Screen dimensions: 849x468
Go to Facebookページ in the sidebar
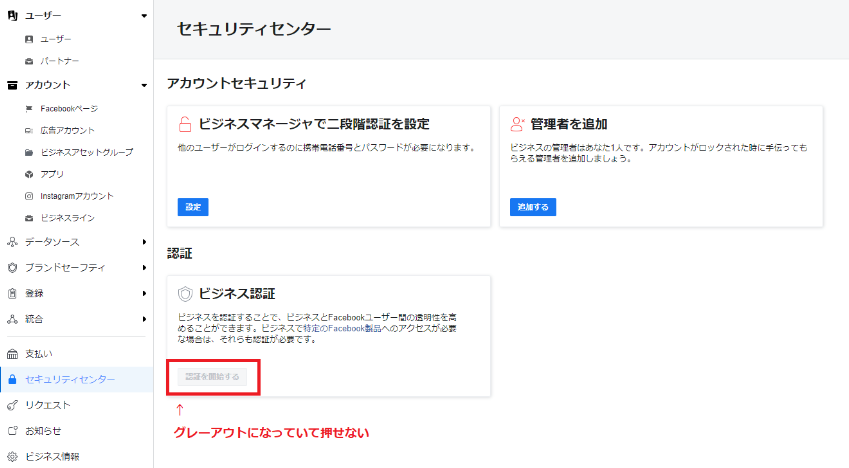click(x=69, y=109)
